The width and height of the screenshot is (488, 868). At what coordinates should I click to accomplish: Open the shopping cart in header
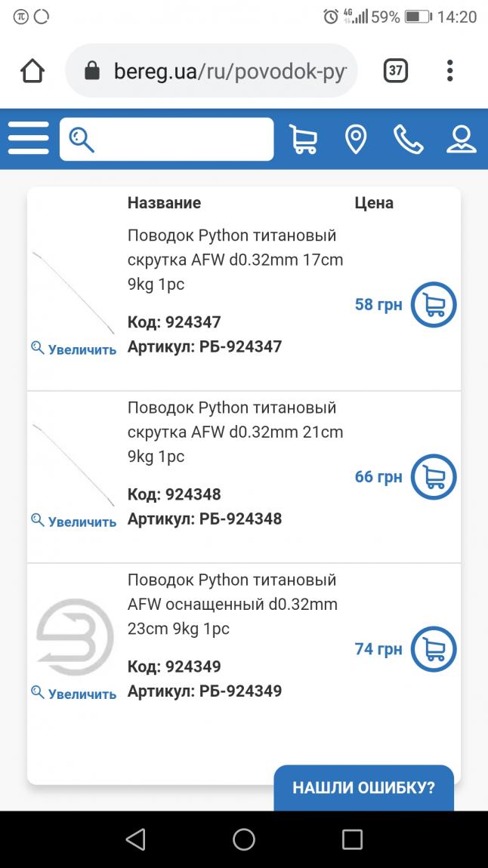pos(303,139)
